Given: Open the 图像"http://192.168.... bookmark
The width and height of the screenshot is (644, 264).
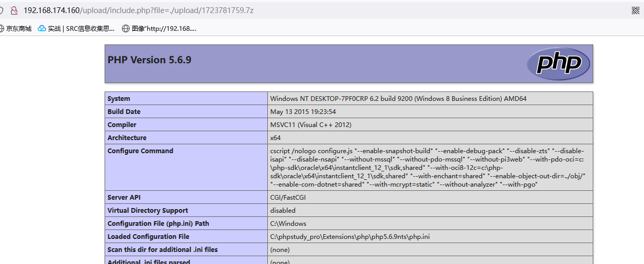Looking at the screenshot, I should click(x=159, y=29).
